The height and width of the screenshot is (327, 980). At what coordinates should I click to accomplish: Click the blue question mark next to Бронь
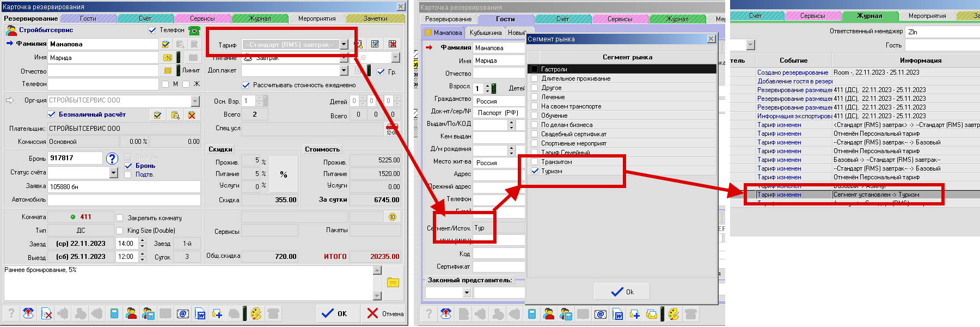[112, 159]
